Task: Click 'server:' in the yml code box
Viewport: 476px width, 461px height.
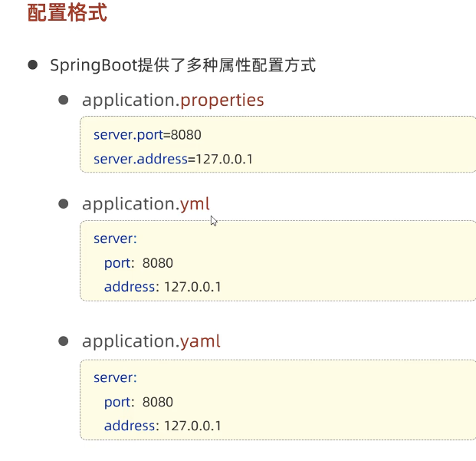Action: (x=115, y=239)
